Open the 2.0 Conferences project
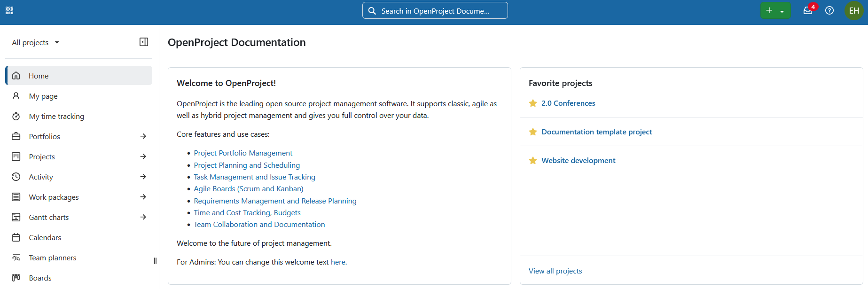The height and width of the screenshot is (289, 868). [568, 103]
